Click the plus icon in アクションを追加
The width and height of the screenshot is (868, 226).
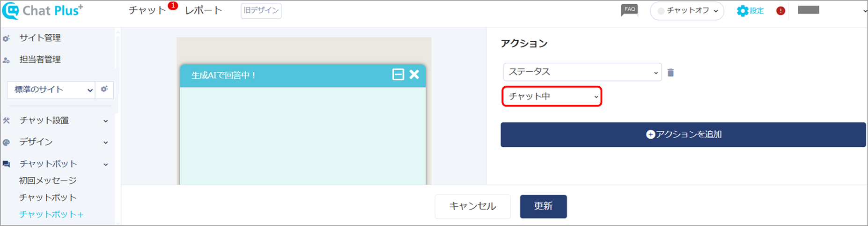tap(650, 135)
